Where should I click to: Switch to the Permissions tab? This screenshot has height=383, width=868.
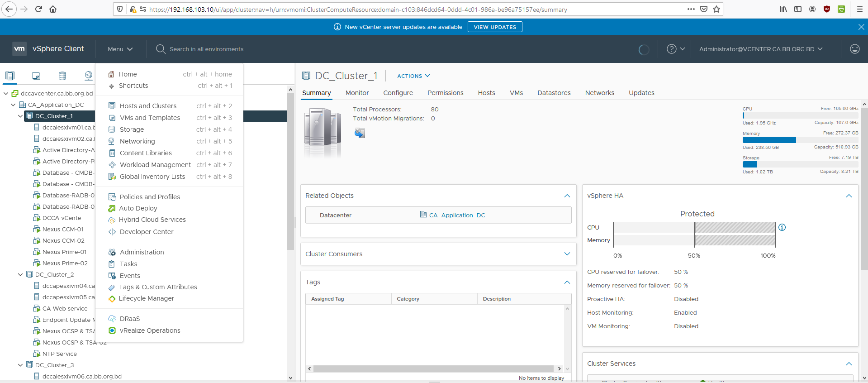pyautogui.click(x=446, y=93)
